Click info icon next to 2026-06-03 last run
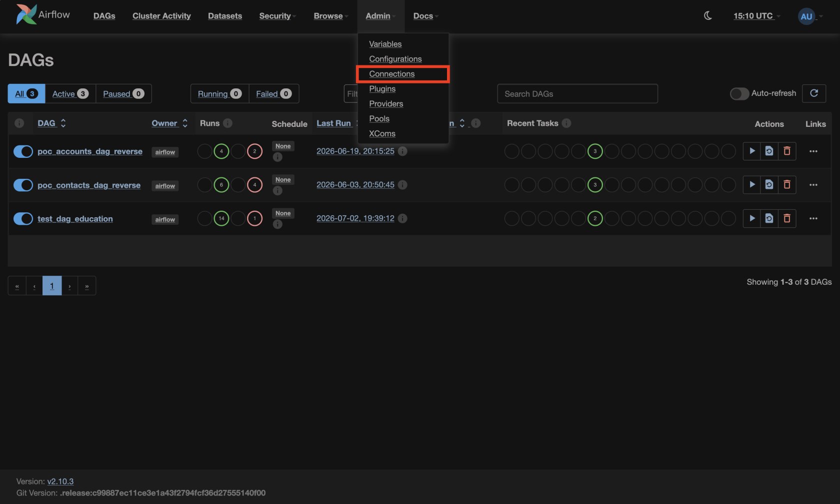Image resolution: width=840 pixels, height=504 pixels. click(x=402, y=185)
